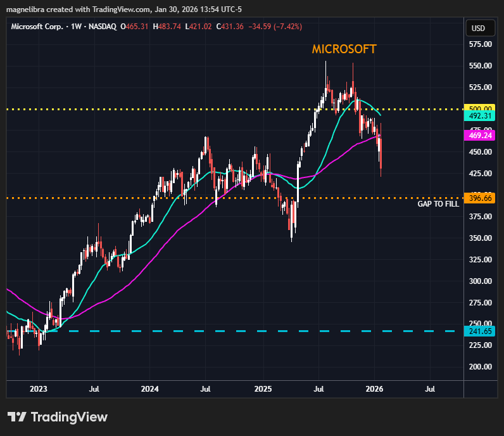Click the 550.00 price axis label
The height and width of the screenshot is (436, 504).
[480, 66]
